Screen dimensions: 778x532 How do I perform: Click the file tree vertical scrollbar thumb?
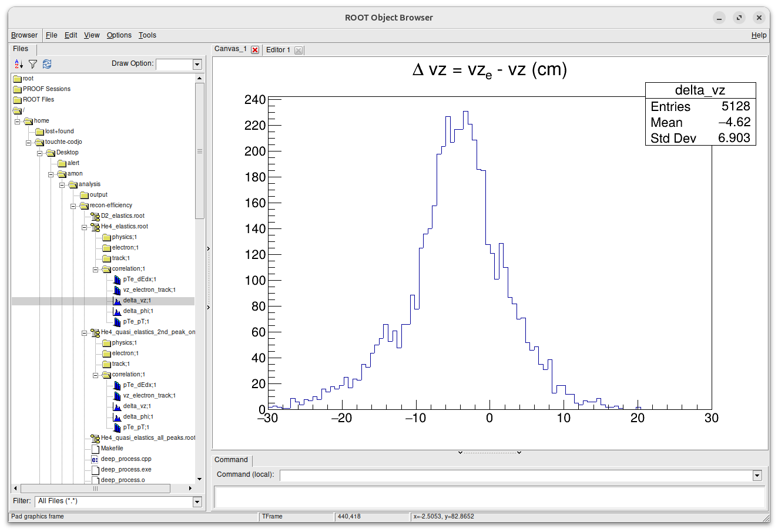tap(200, 151)
